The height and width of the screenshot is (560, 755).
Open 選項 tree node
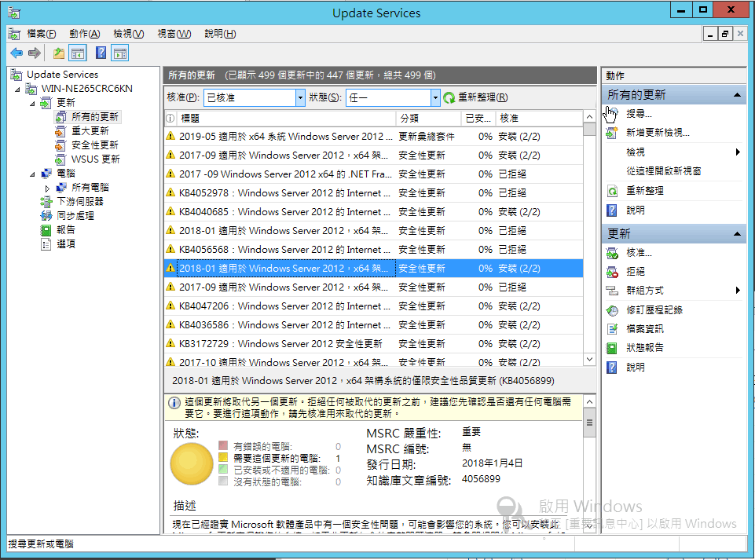tap(66, 244)
